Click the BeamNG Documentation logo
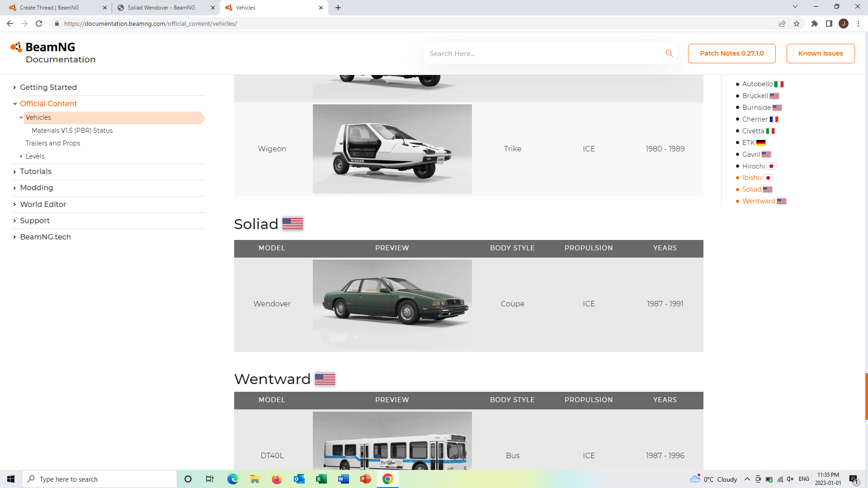The width and height of the screenshot is (868, 488). pyautogui.click(x=53, y=53)
